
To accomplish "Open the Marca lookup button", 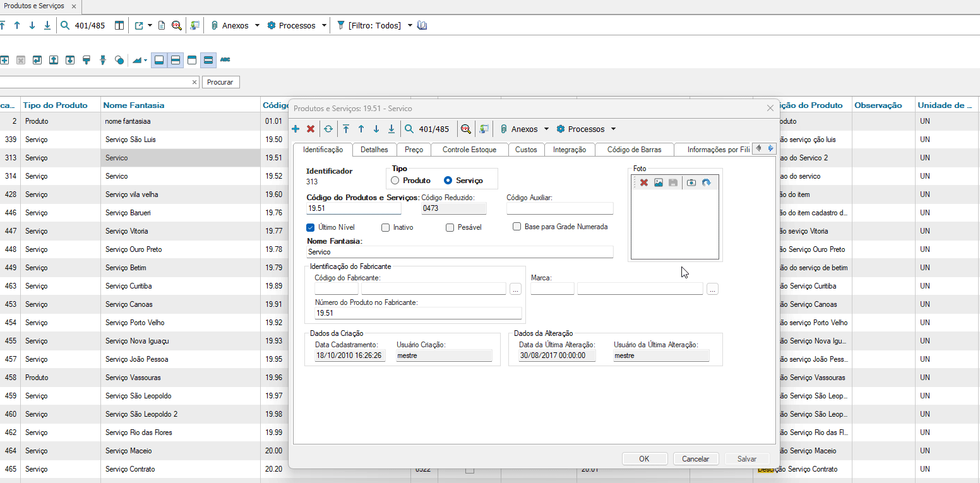I will click(713, 289).
